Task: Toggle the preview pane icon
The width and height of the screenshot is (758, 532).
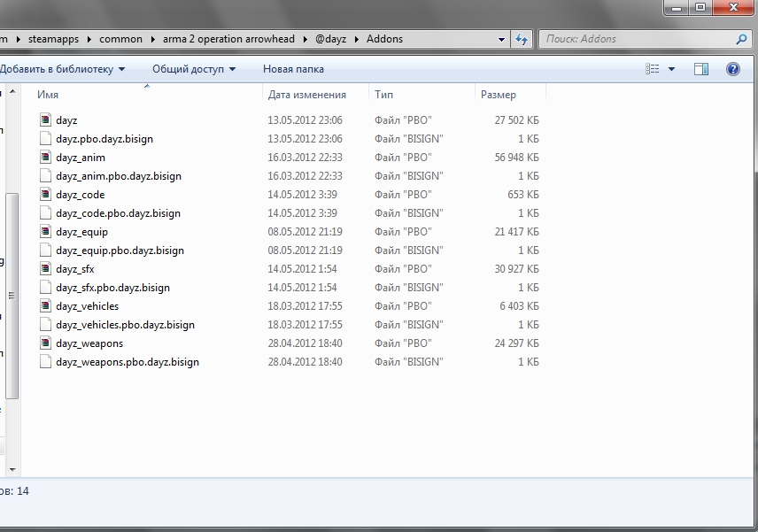Action: [701, 69]
